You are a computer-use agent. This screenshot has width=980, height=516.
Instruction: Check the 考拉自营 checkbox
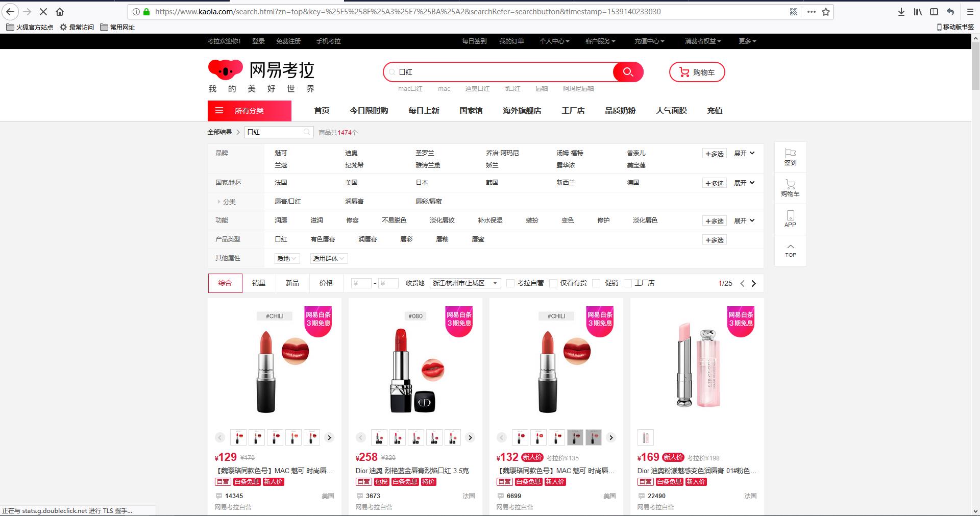[510, 283]
